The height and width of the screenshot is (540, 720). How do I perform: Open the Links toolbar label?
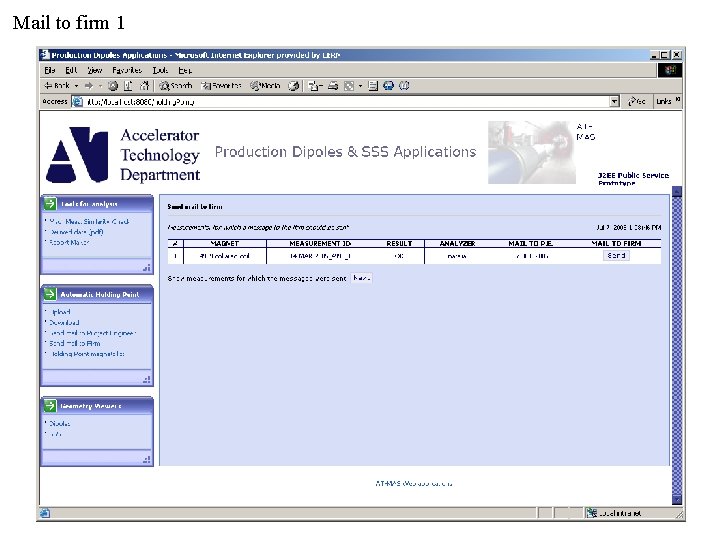pyautogui.click(x=664, y=102)
